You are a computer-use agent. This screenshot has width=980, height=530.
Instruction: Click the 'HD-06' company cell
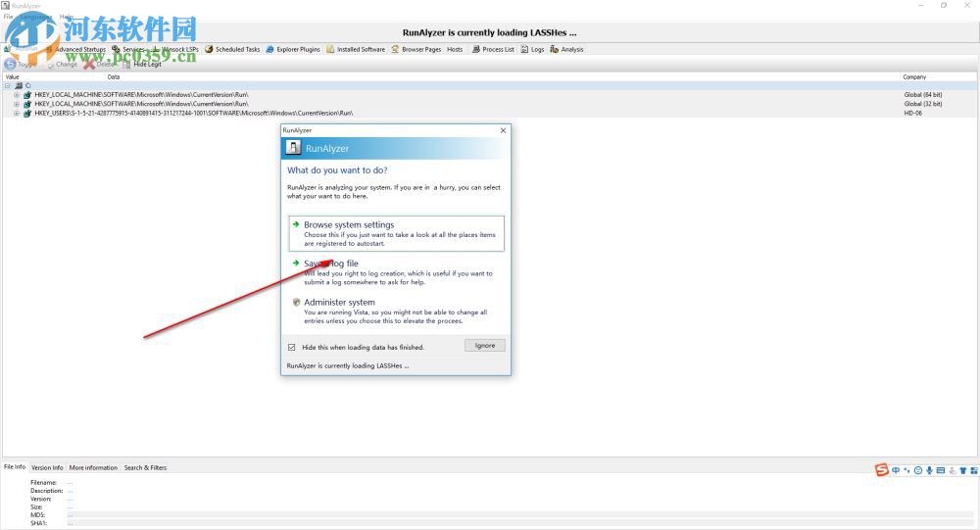click(912, 113)
